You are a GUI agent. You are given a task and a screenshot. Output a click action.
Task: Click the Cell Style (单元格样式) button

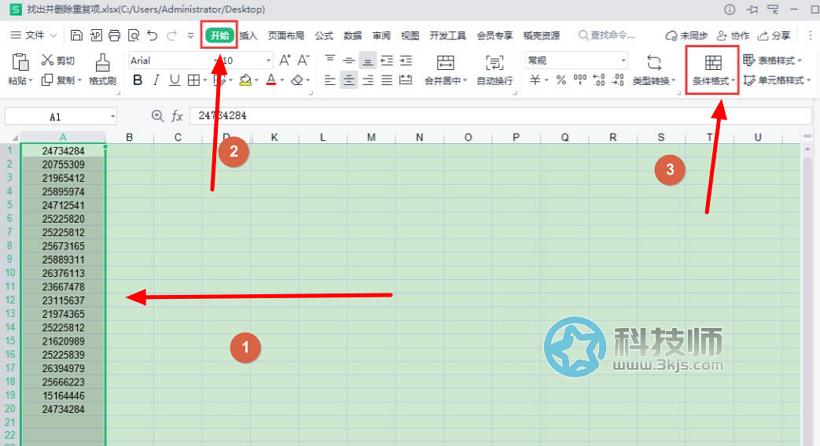coord(777,80)
